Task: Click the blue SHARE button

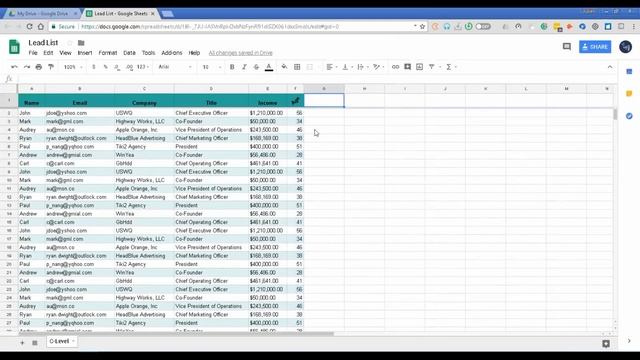Action: click(x=595, y=47)
